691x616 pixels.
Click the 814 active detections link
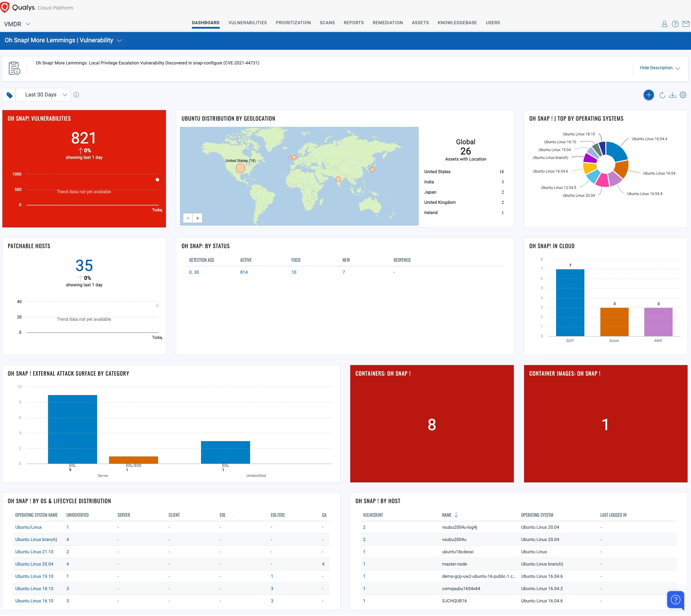[244, 272]
